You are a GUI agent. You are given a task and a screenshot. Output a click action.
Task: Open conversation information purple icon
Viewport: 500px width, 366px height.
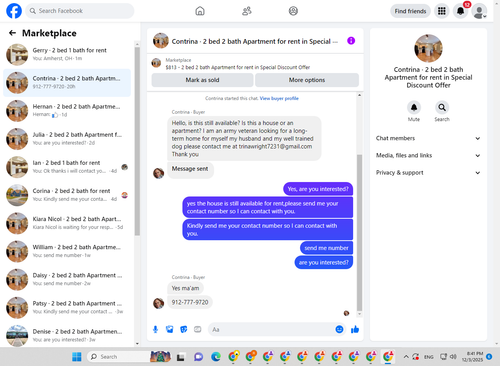(351, 41)
